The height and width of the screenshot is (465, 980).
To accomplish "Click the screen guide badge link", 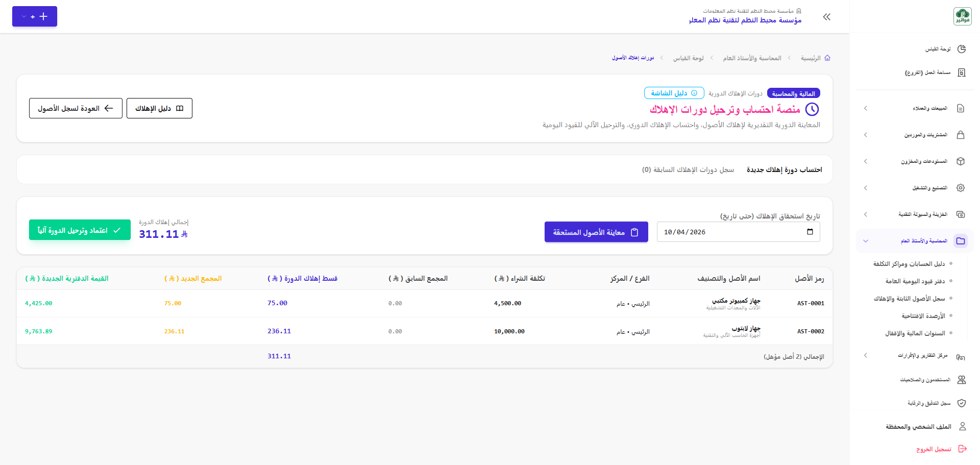I will (x=674, y=93).
